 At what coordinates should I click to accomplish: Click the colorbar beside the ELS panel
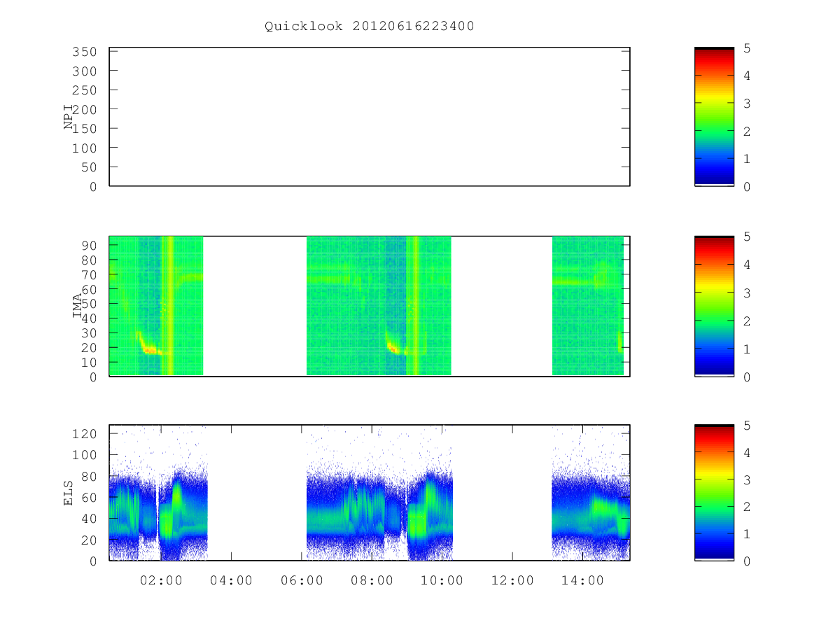pyautogui.click(x=714, y=493)
